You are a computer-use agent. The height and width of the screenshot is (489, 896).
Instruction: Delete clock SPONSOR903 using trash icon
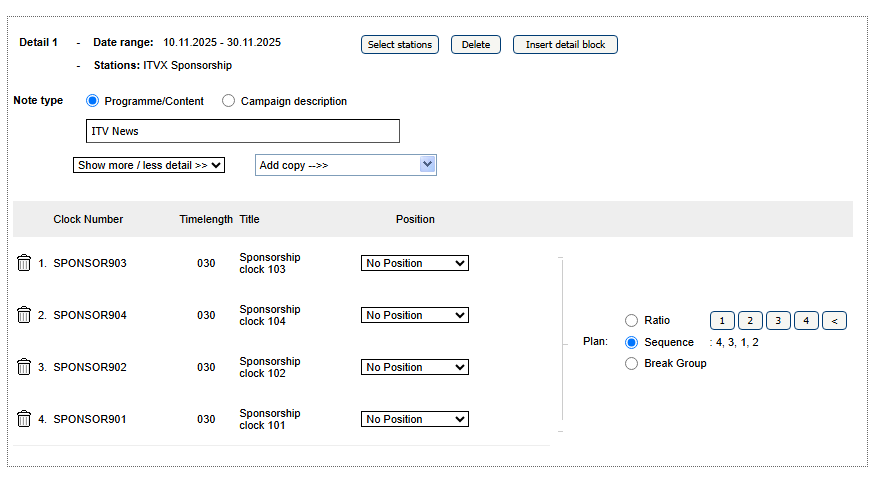pos(24,263)
